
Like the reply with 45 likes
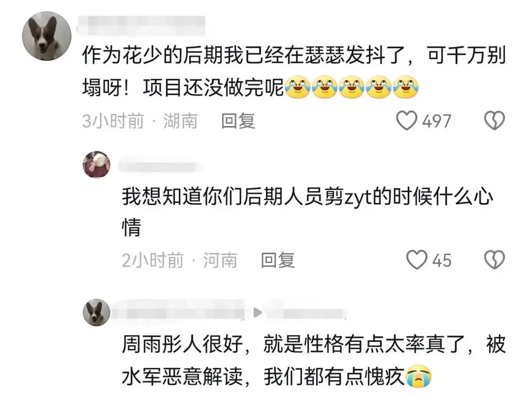click(417, 260)
